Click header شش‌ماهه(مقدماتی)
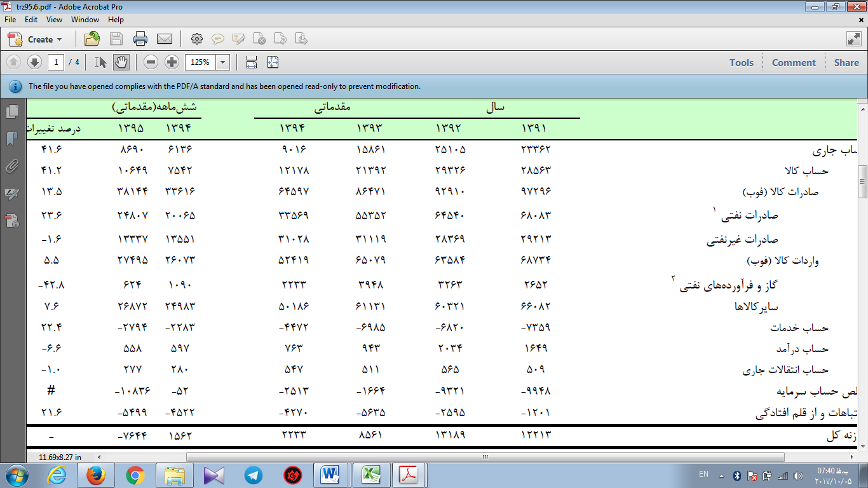Viewport: 868px width, 488px height. pos(155,107)
